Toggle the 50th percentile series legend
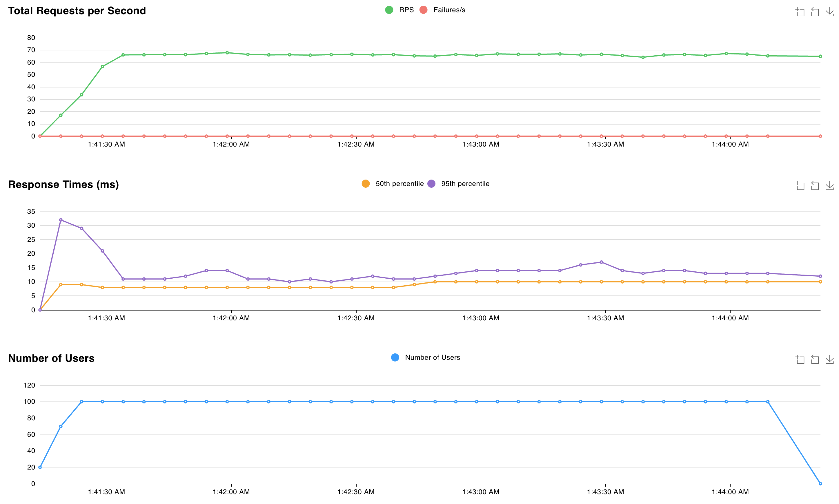Screen dimensions: 839x504 click(x=393, y=184)
